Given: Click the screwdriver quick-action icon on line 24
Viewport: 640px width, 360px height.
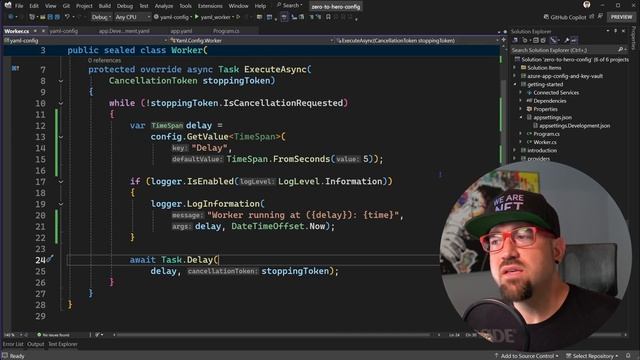Looking at the screenshot, I should [50, 259].
